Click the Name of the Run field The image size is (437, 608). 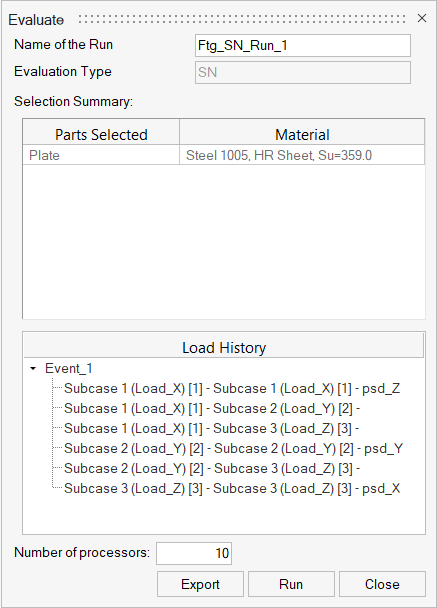pos(303,45)
